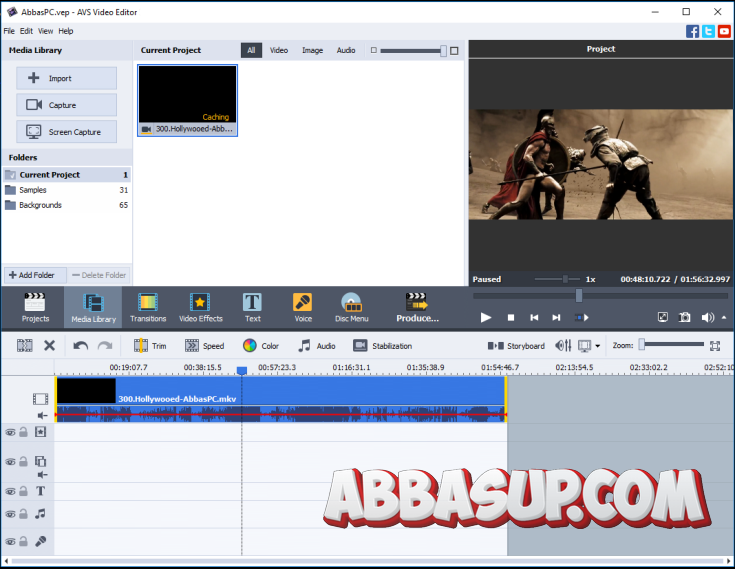Adjust the playback speed slider
The image size is (735, 569).
pos(565,279)
